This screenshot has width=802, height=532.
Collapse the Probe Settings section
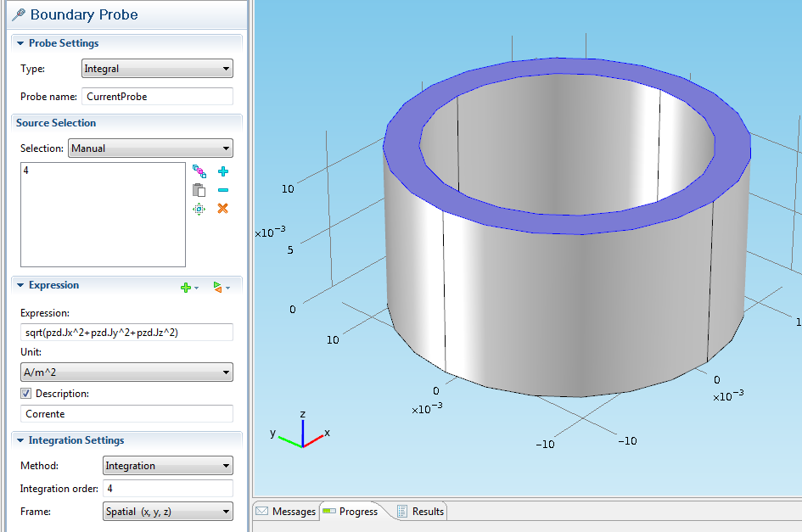[20, 43]
